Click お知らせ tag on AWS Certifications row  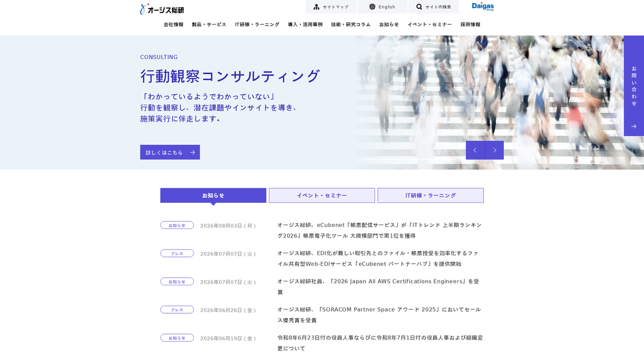coord(177,282)
